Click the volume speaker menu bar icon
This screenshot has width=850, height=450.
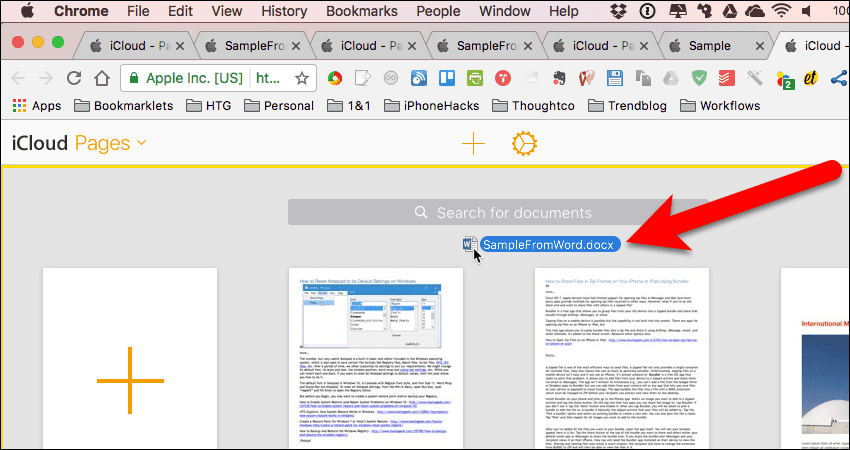(807, 10)
